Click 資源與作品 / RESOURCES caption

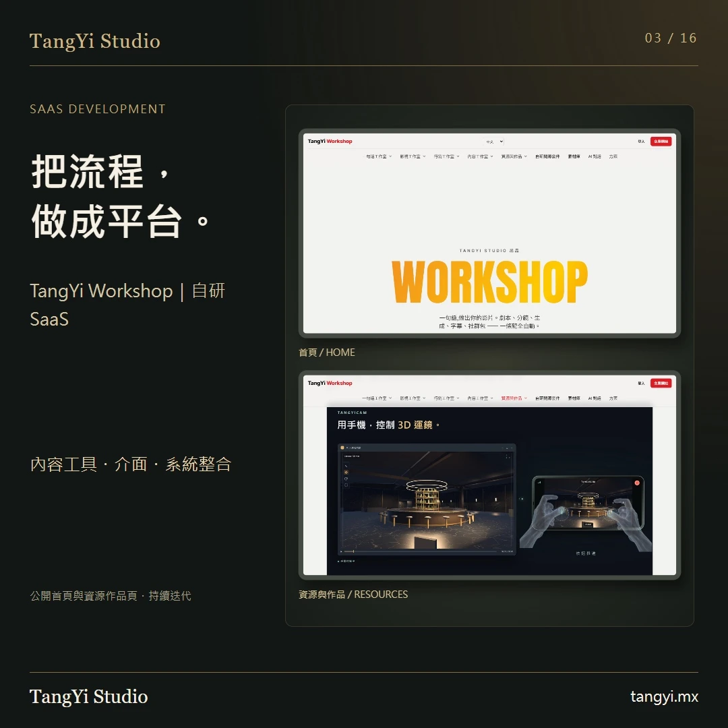(x=353, y=595)
